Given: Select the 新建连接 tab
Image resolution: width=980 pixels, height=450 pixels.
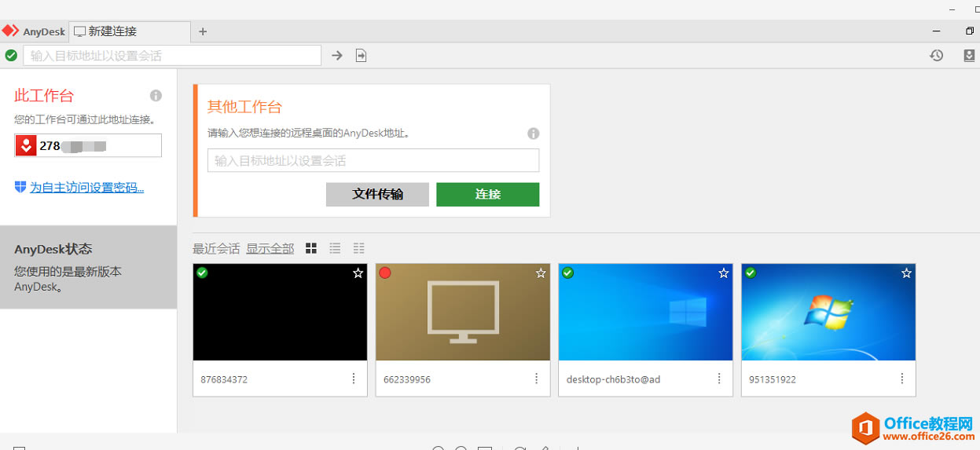Looking at the screenshot, I should point(130,31).
